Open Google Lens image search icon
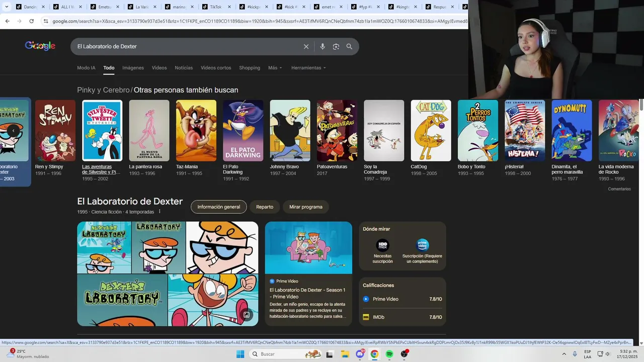 tap(336, 46)
